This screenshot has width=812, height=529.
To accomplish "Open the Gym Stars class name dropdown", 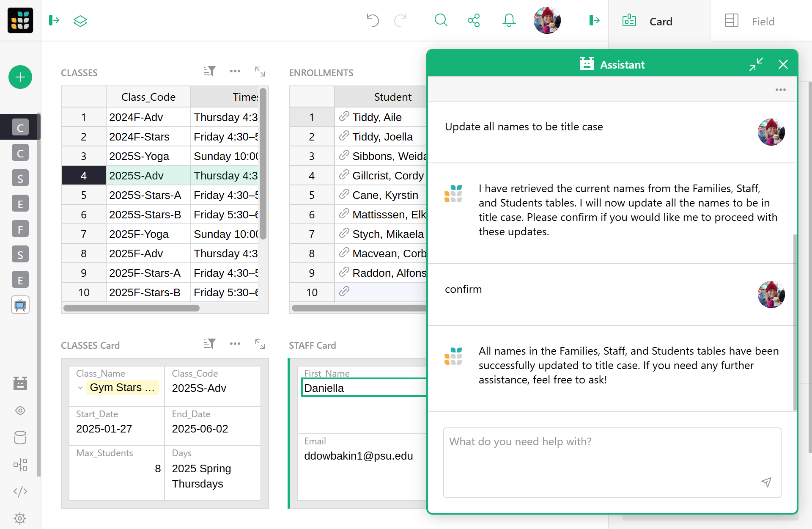I will 80,388.
